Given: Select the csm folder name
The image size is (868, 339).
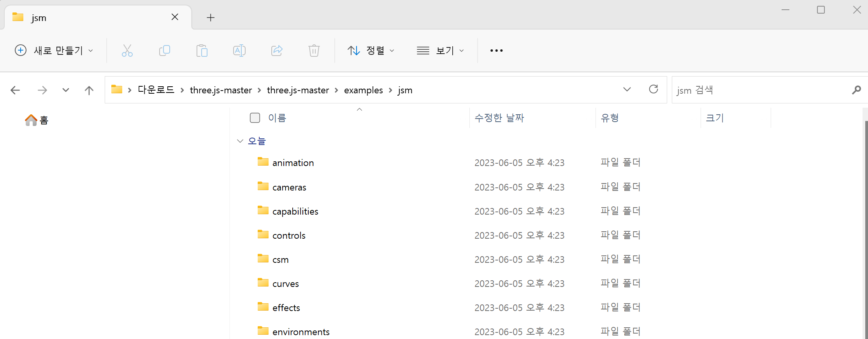Looking at the screenshot, I should [281, 260].
